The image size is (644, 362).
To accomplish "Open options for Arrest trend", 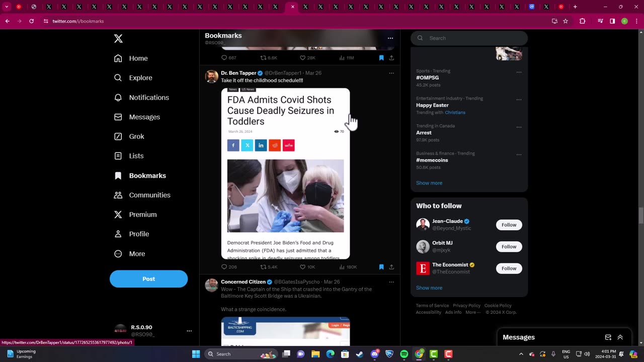I will pyautogui.click(x=519, y=127).
